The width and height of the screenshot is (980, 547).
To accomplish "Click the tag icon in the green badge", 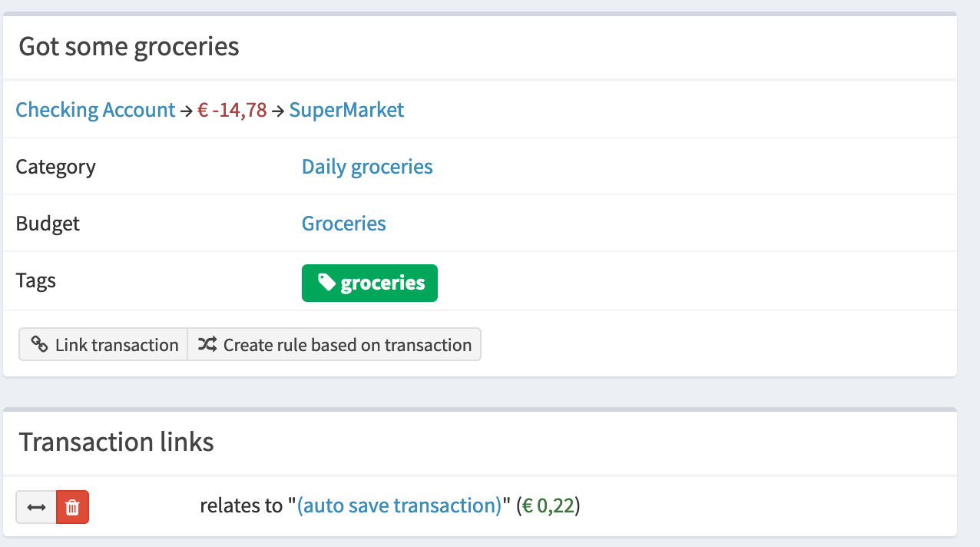I will [327, 283].
